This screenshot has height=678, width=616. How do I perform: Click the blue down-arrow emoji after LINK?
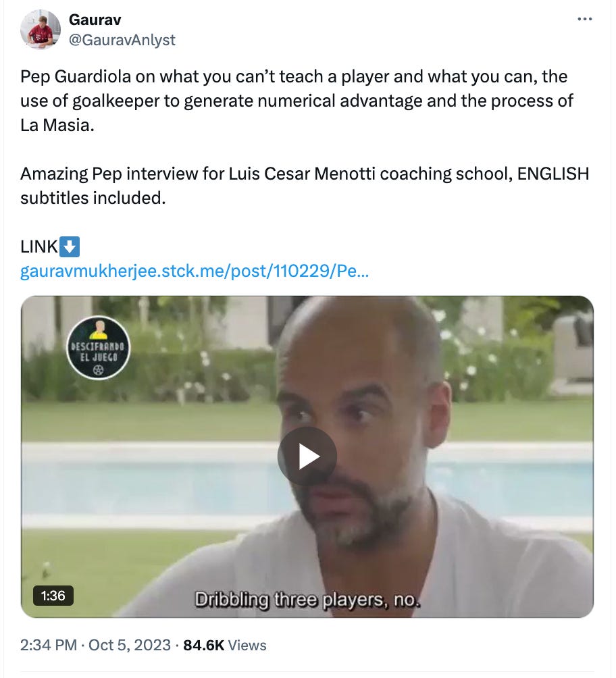69,246
